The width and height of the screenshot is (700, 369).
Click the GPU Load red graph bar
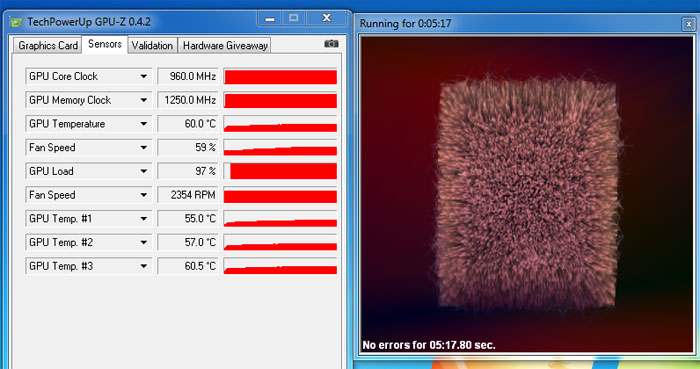(280, 171)
